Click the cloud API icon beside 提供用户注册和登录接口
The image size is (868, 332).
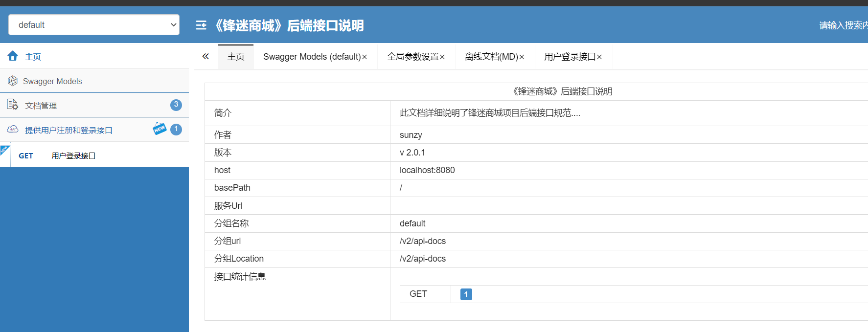coord(13,130)
